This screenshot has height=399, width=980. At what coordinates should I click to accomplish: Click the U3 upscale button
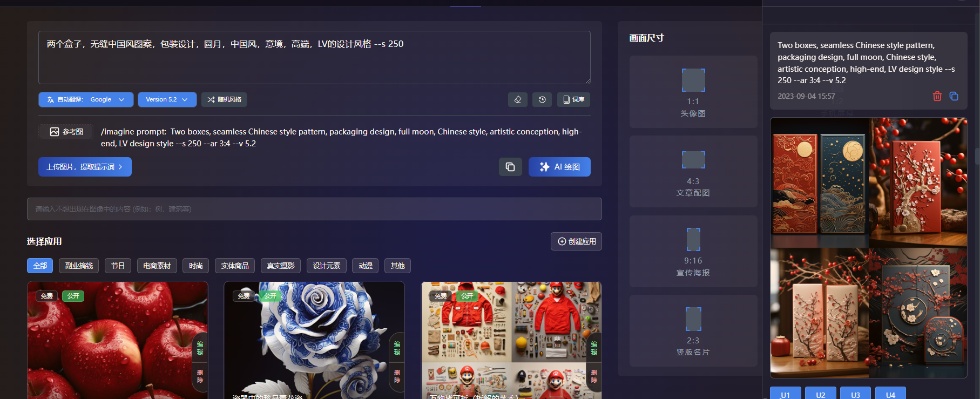[855, 394]
